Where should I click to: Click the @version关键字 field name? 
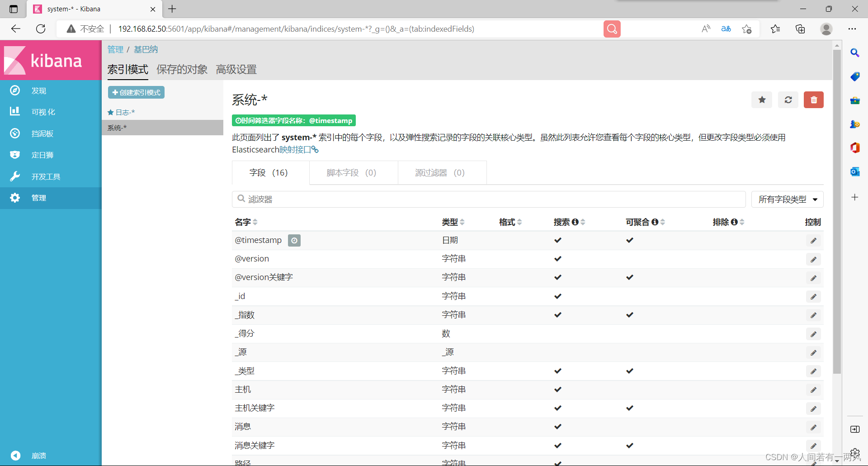[x=264, y=277]
